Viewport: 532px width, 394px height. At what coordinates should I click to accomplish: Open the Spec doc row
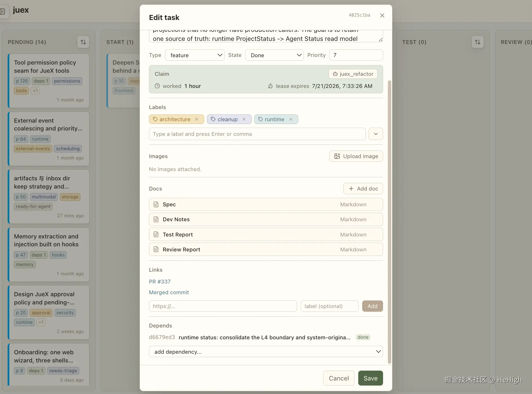(266, 204)
